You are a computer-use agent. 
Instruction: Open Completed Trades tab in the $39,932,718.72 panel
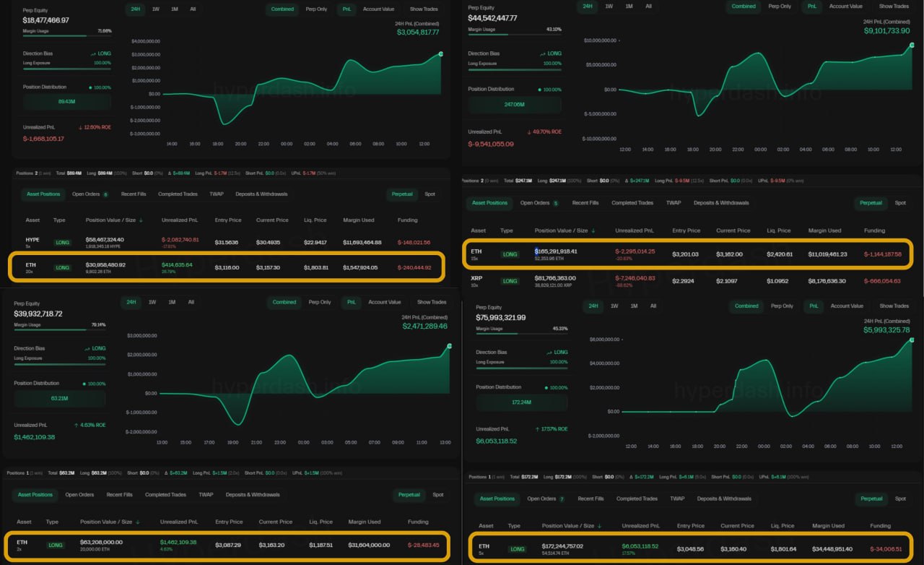click(x=165, y=495)
